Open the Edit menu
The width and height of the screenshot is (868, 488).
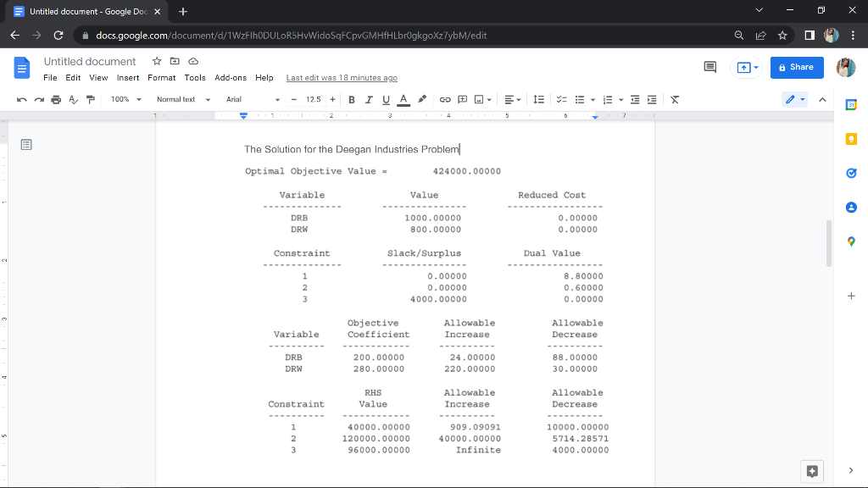pos(73,78)
